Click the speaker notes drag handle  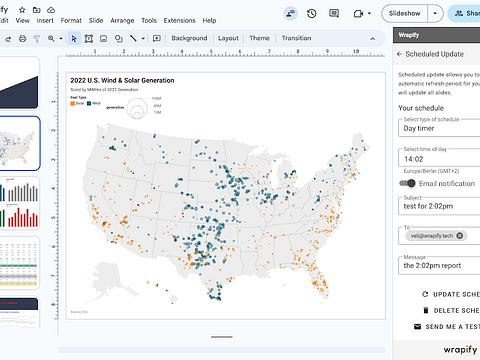click(x=222, y=337)
